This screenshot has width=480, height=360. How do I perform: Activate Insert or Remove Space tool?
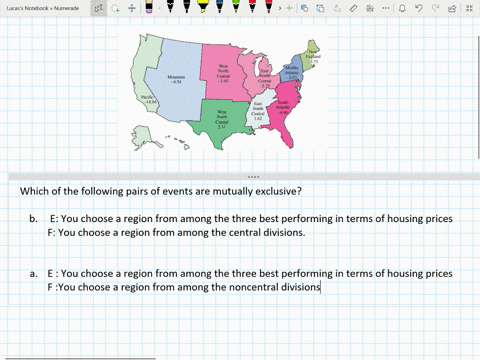[132, 8]
